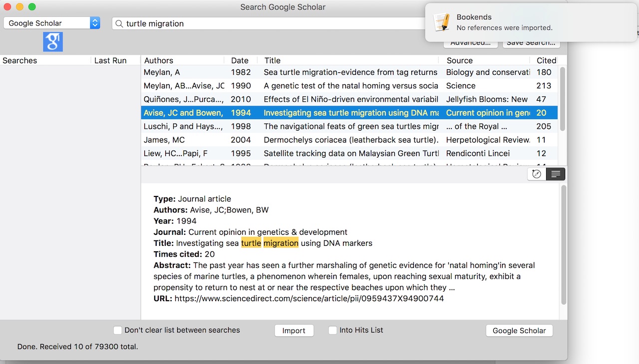This screenshot has height=364, width=639.
Task: Select the 1990 natal homing genetic test row
Action: tap(350, 86)
